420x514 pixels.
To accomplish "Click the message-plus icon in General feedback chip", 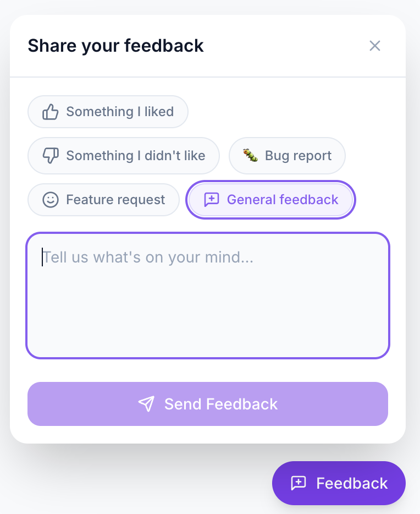I will click(212, 200).
